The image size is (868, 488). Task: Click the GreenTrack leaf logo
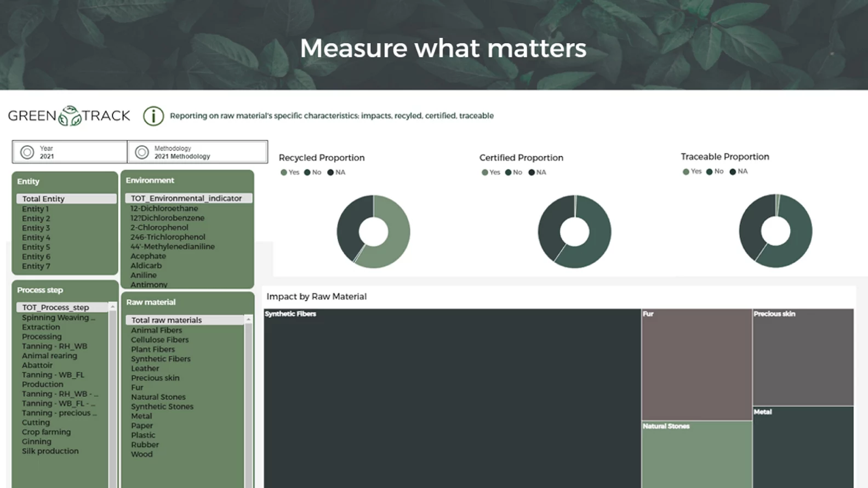70,116
